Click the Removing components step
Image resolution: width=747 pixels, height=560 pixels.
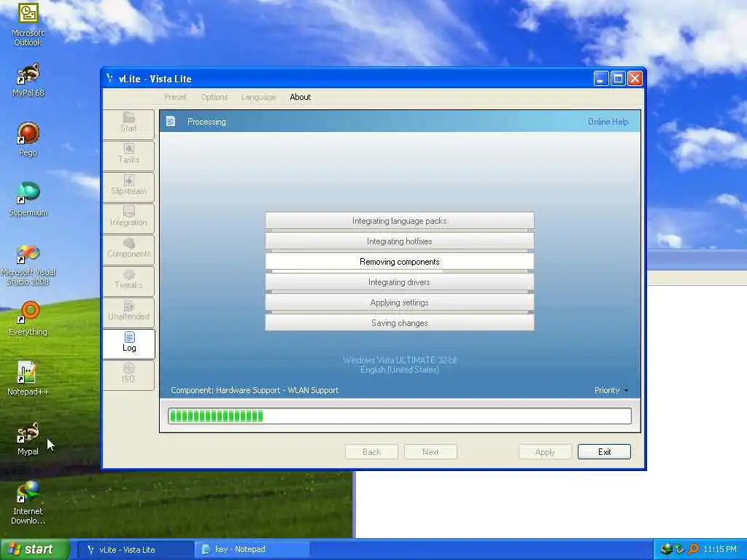tap(400, 262)
